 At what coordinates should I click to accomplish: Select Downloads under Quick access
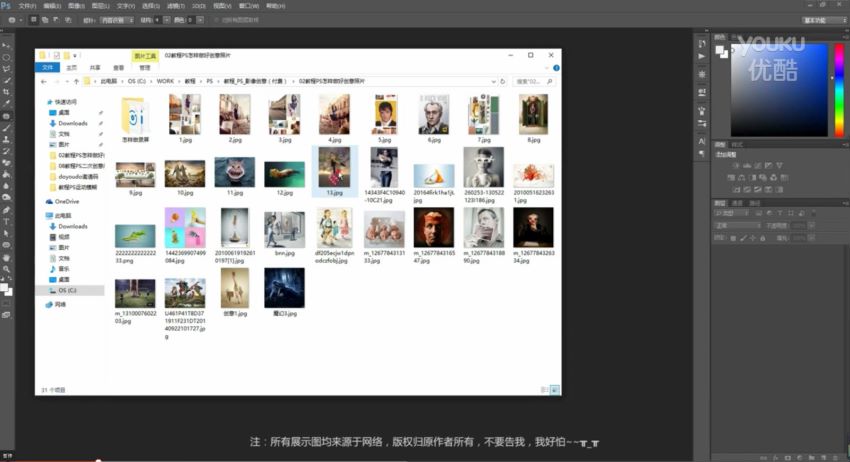[x=72, y=123]
